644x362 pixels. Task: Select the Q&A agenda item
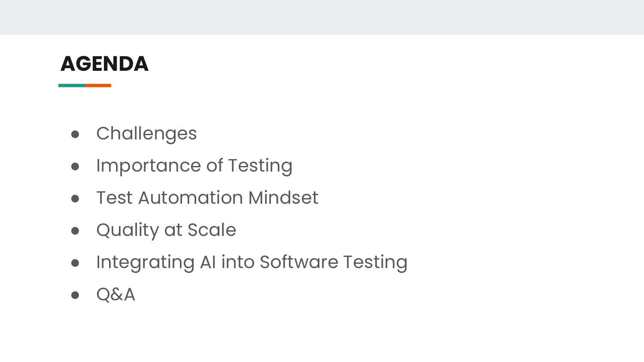pos(115,294)
